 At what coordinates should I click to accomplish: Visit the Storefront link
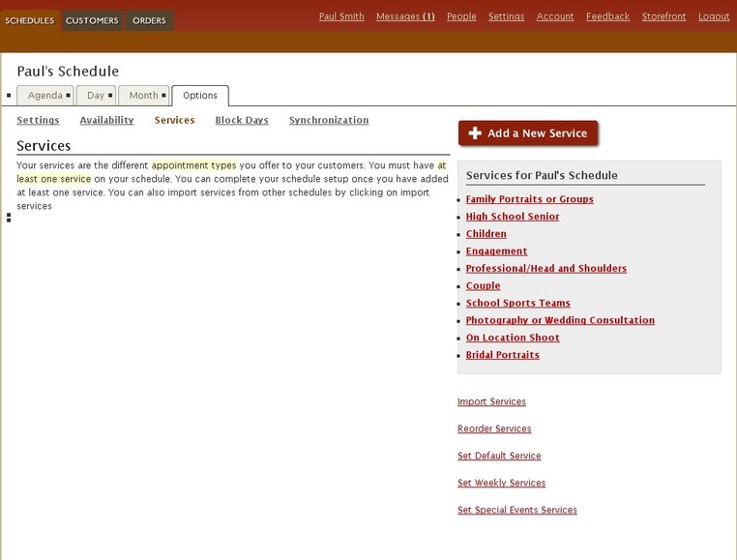(663, 16)
